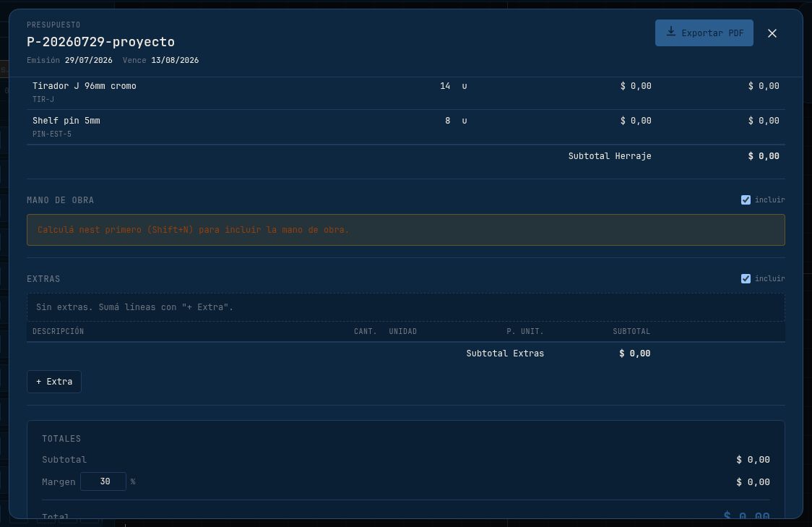The width and height of the screenshot is (812, 527).
Task: Click the UNIDAD column header
Action: [x=403, y=332]
